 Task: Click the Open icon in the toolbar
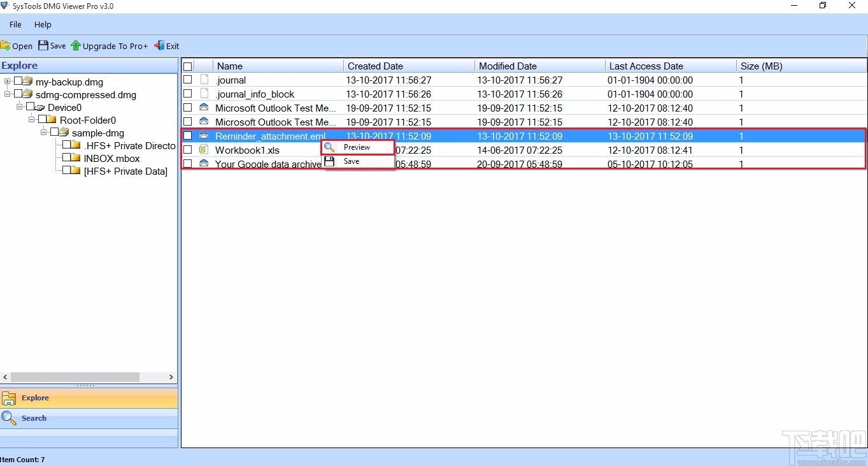click(x=6, y=45)
